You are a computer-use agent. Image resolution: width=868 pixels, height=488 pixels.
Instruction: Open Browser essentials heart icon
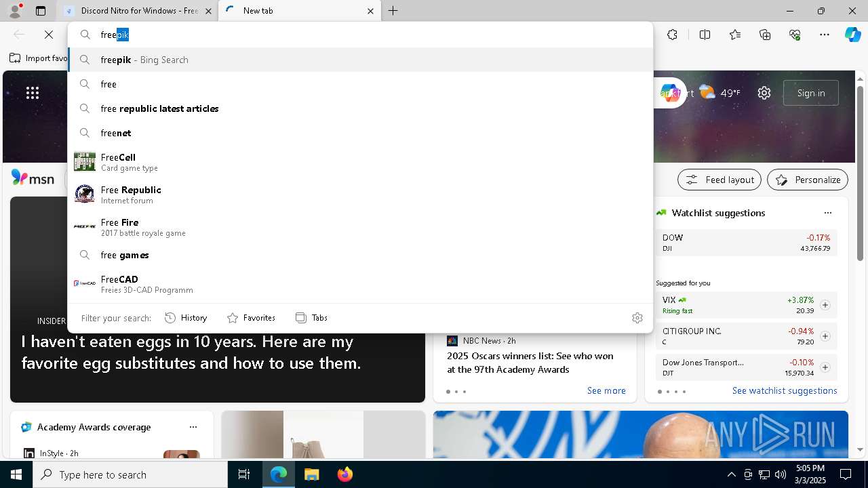pos(795,35)
